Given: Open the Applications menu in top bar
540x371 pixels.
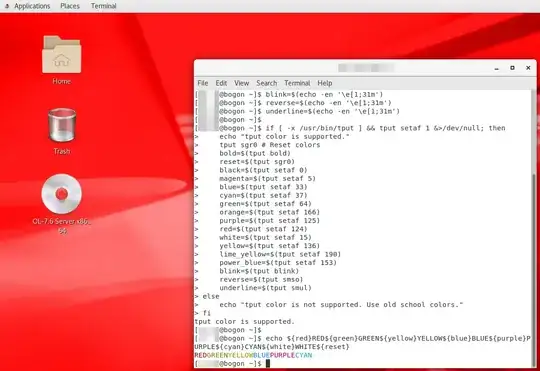Looking at the screenshot, I should coord(32,6).
